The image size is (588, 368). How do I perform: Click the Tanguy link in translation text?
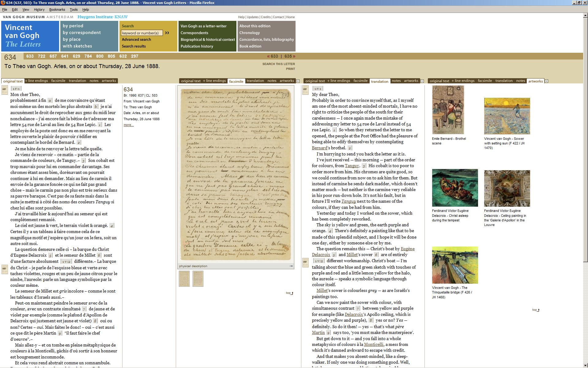pos(352,166)
